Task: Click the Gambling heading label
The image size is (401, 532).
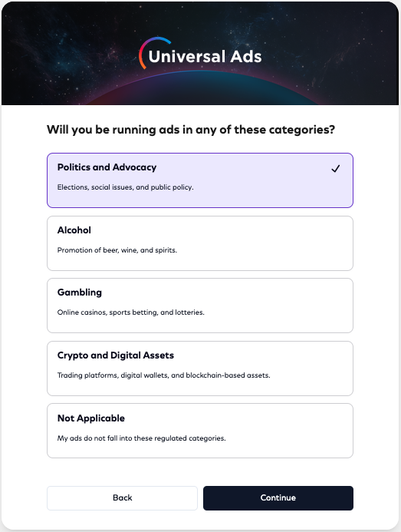Action: [80, 292]
